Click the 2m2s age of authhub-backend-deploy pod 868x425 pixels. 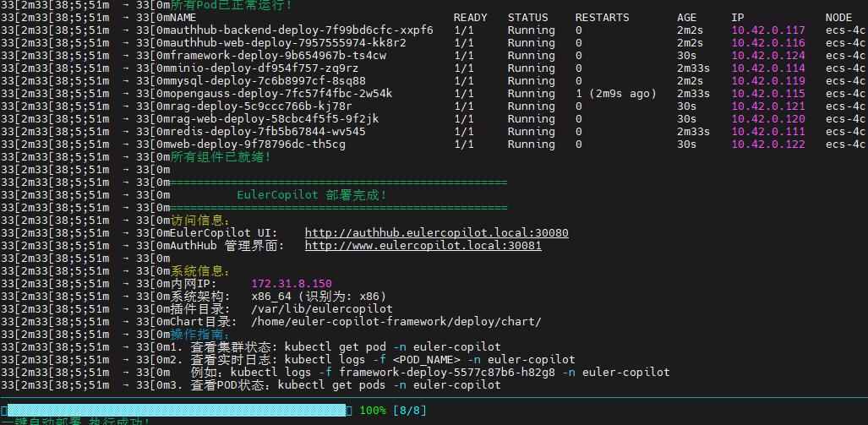coord(691,30)
